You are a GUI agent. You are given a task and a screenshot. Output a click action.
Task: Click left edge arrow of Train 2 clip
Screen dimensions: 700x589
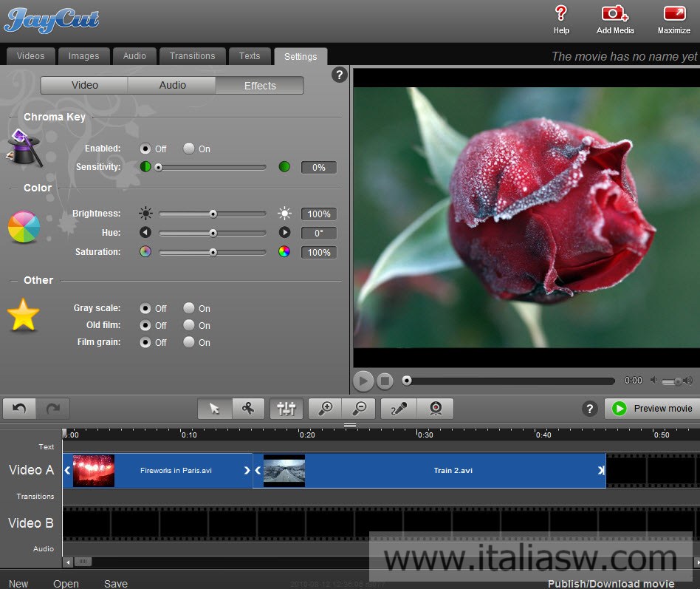pos(258,470)
